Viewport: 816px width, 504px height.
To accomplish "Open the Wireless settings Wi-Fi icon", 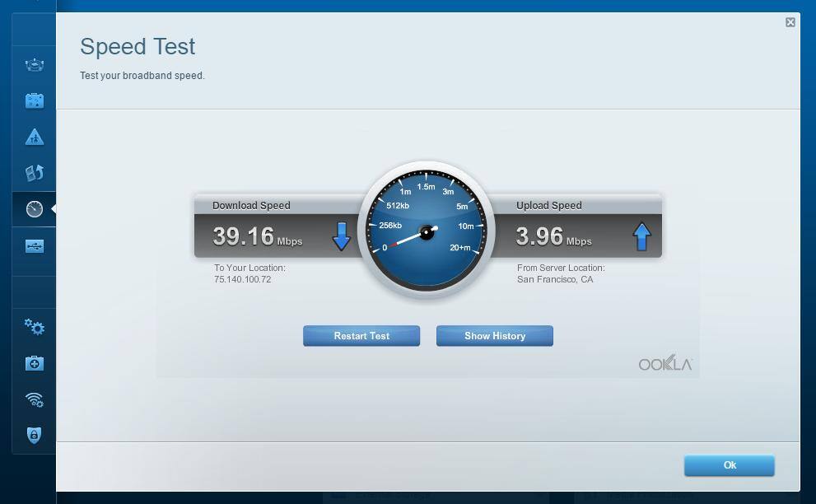I will point(34,399).
